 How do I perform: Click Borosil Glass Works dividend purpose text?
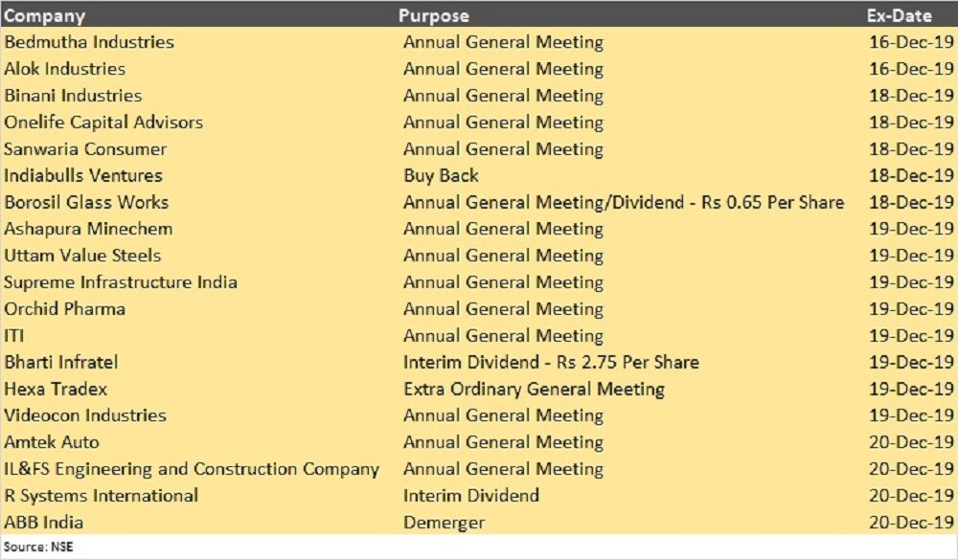pos(623,203)
